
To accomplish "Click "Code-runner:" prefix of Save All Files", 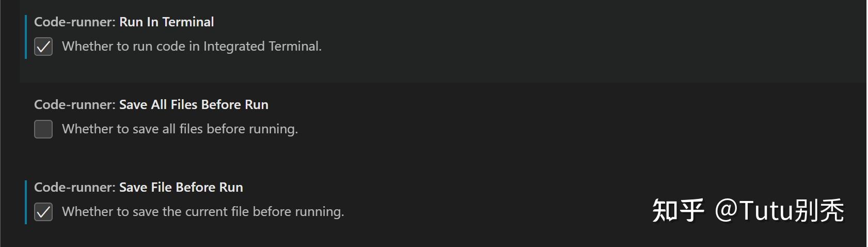I will (x=74, y=104).
